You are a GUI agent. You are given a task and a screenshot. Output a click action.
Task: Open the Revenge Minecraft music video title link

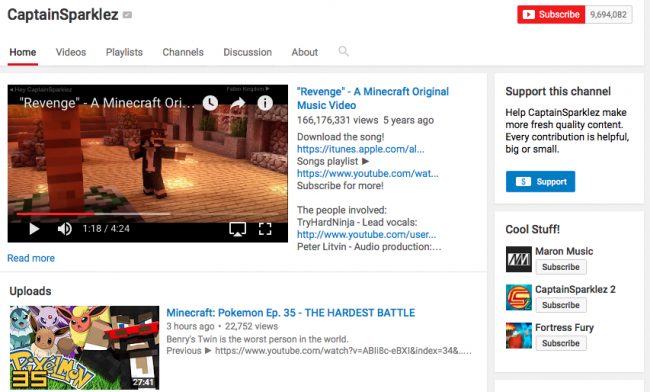pyautogui.click(x=373, y=98)
